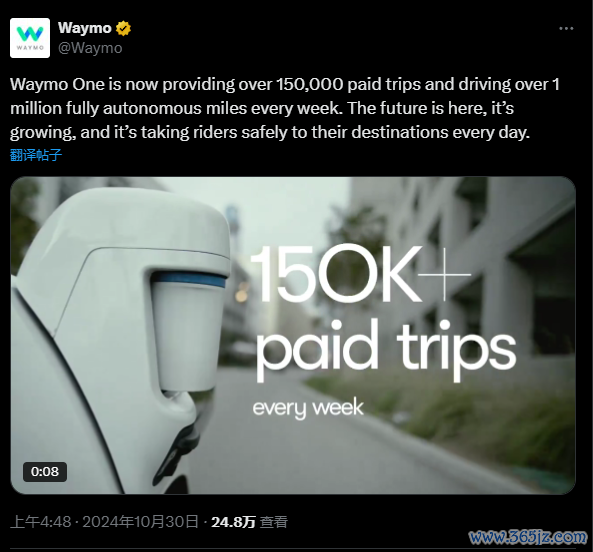
Task: Open the @Waymo handle link
Action: (x=90, y=48)
